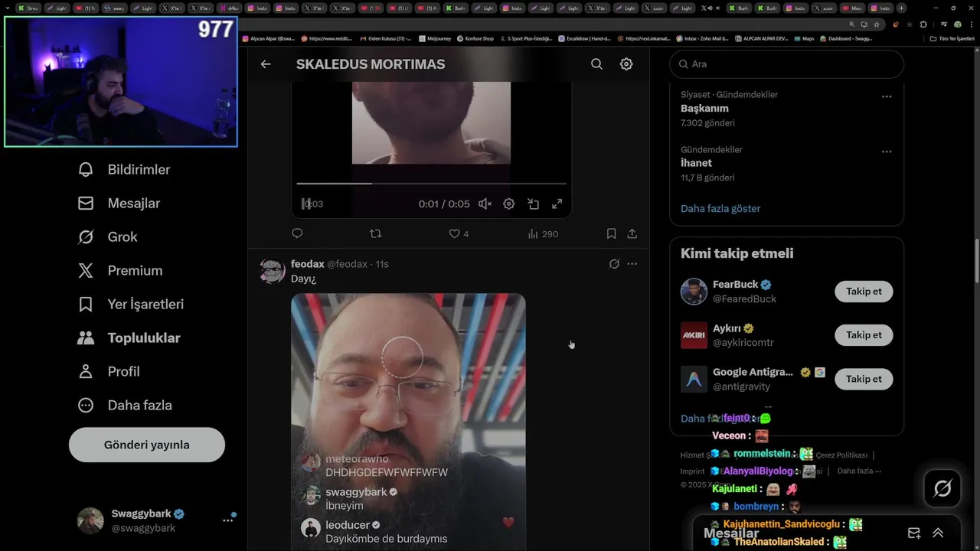Open Mesajlar in the sidebar
The image size is (980, 551).
(x=119, y=203)
